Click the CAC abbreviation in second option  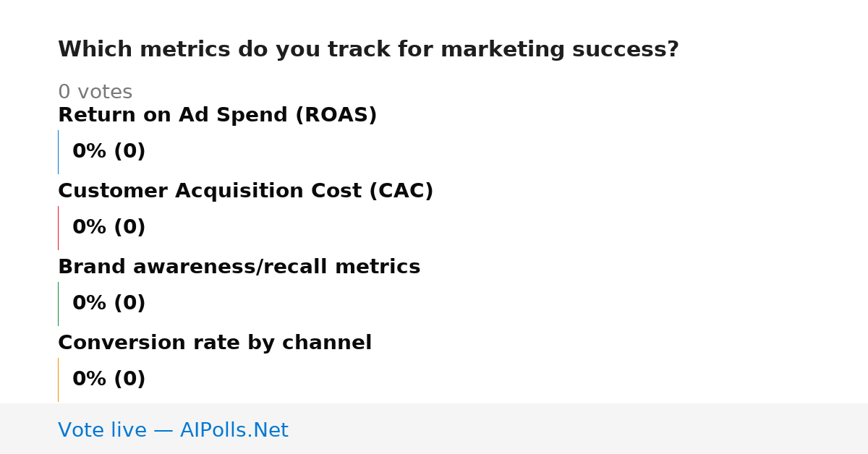pos(401,191)
